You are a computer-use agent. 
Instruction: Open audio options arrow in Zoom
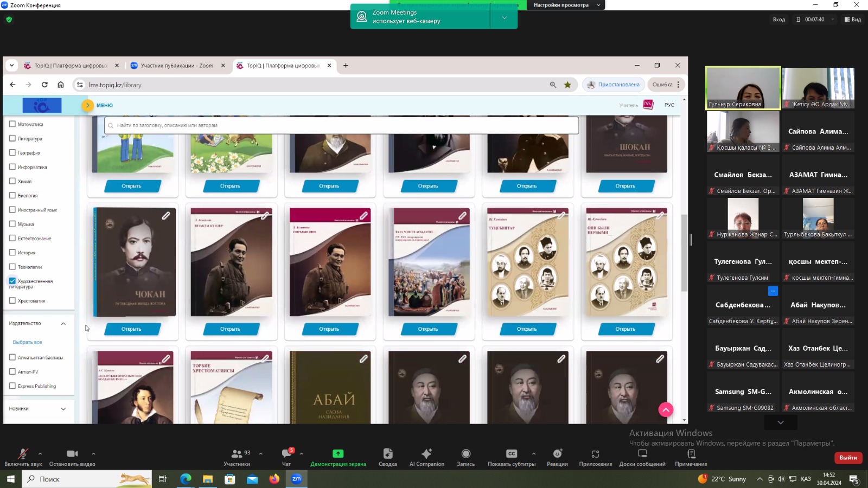click(x=40, y=453)
